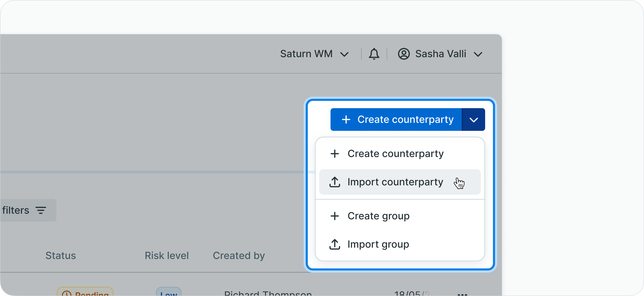The width and height of the screenshot is (644, 296).
Task: Choose Import group menu item
Action: tap(378, 244)
